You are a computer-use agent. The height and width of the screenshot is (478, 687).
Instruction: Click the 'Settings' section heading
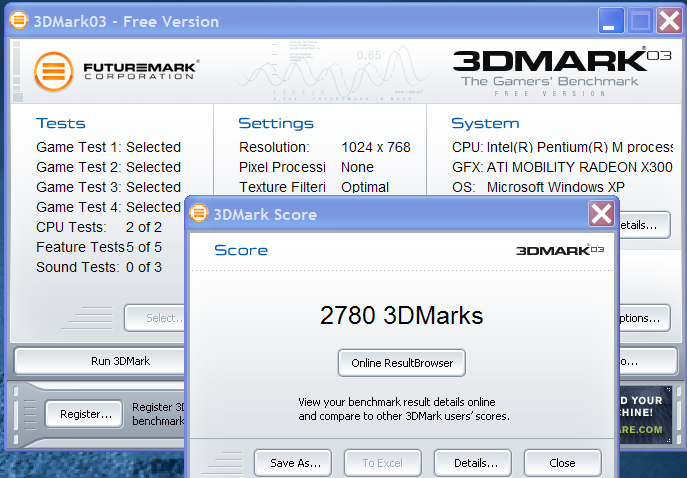tap(276, 123)
